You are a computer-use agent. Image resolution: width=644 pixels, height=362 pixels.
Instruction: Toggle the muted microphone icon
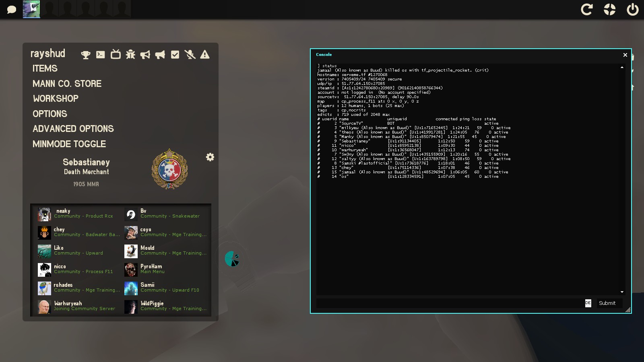click(x=190, y=55)
